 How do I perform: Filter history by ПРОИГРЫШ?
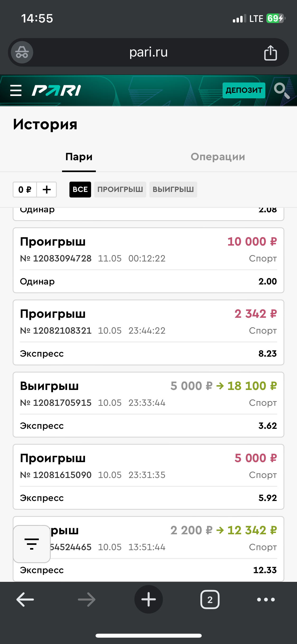click(120, 190)
